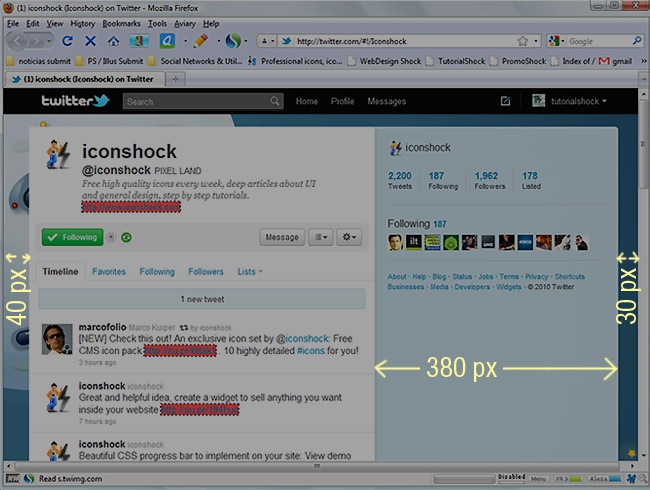Screen dimensions: 650x490
Task: Click the pencil tool icon in toolbar
Action: (201, 41)
